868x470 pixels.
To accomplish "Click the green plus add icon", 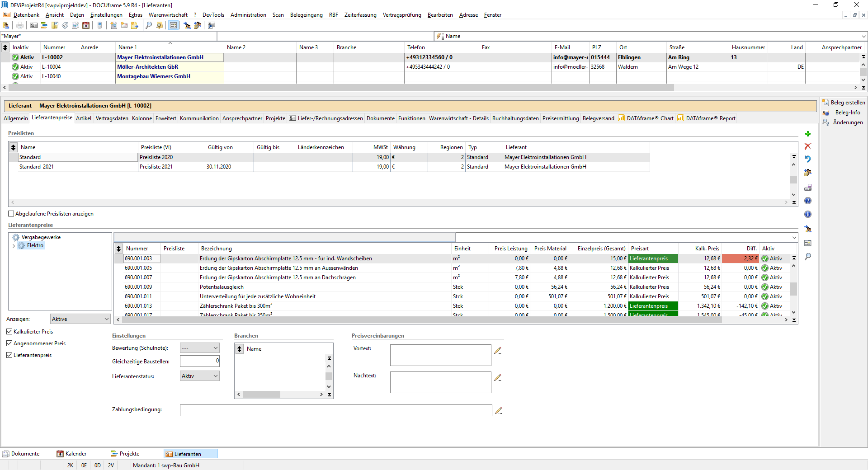I will 808,134.
